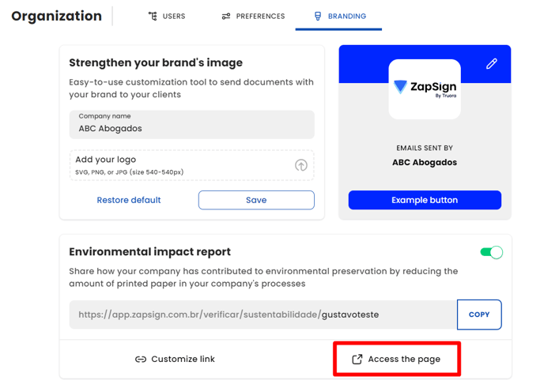Click the ZapSign logo thumbnail
This screenshot has height=392, width=544.
(425, 89)
